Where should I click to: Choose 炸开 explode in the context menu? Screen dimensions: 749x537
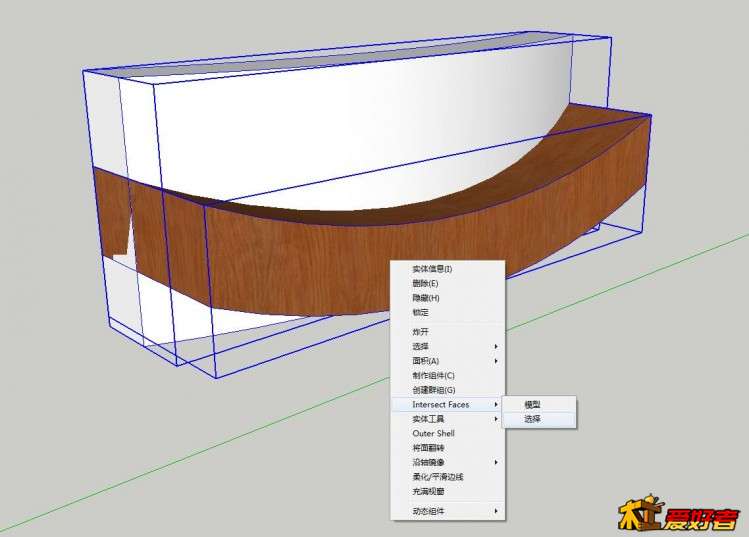coord(448,332)
